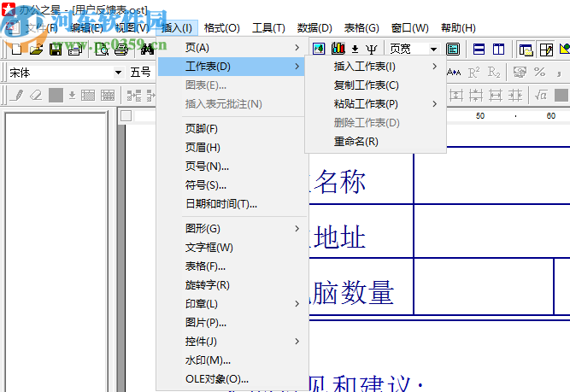Click the subscript R₂ icon

494,73
